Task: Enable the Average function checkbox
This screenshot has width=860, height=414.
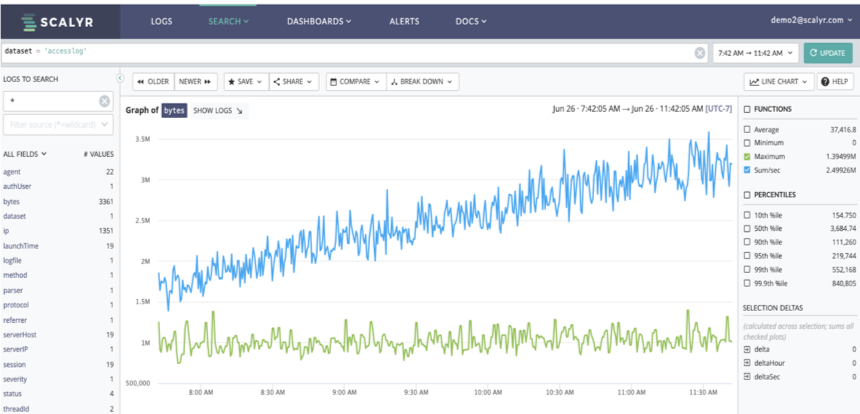Action: 747,130
